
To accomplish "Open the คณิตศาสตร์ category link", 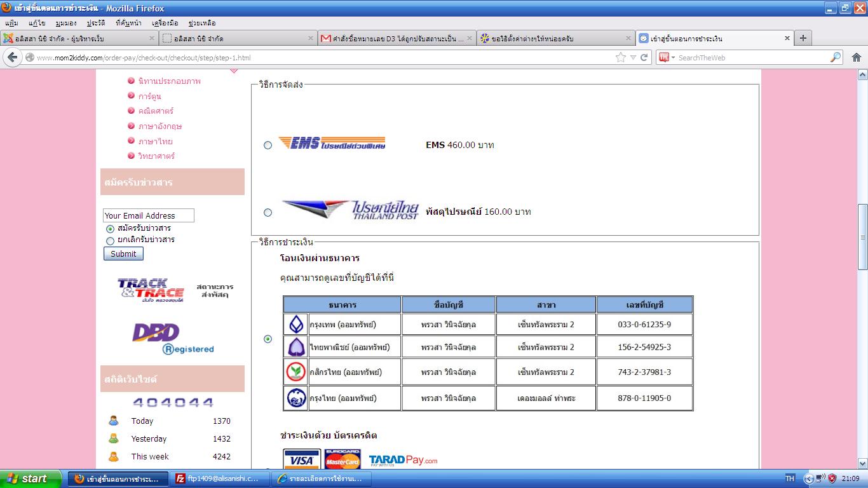I will point(156,111).
